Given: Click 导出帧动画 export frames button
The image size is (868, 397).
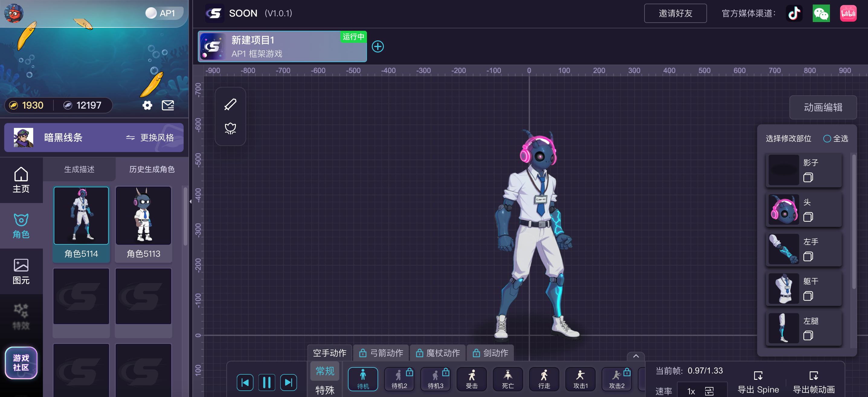Looking at the screenshot, I should click(x=813, y=382).
